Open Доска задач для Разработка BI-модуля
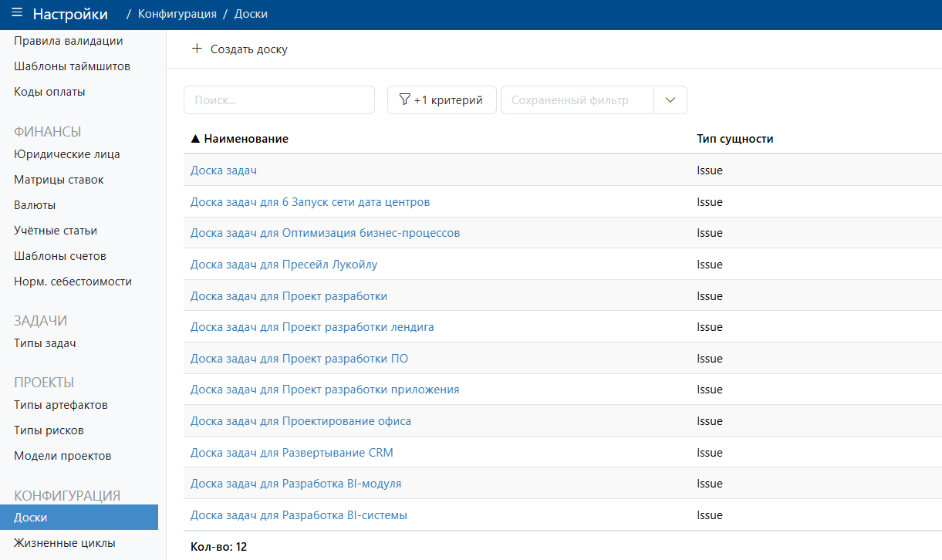Viewport: 942px width, 560px height. tap(295, 484)
